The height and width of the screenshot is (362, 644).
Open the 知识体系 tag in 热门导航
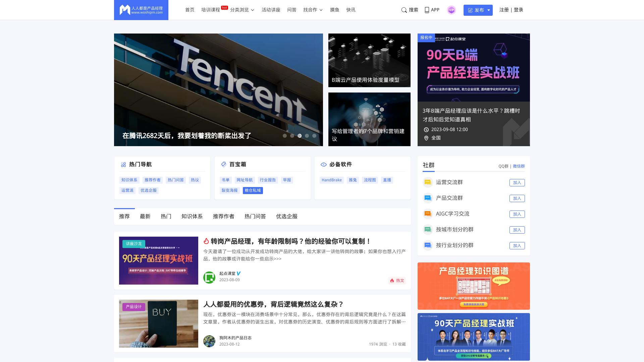click(x=129, y=180)
